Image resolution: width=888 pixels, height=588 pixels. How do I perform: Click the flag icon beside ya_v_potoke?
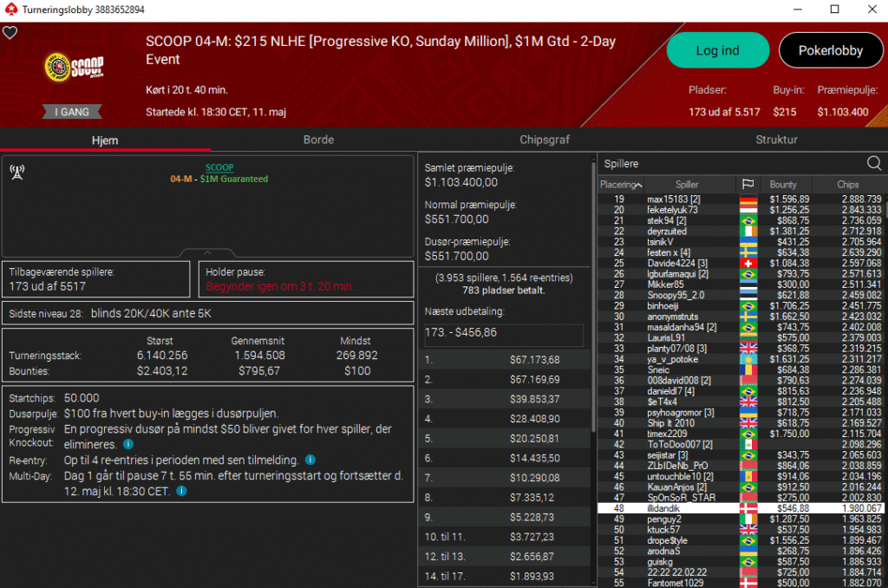click(x=748, y=359)
